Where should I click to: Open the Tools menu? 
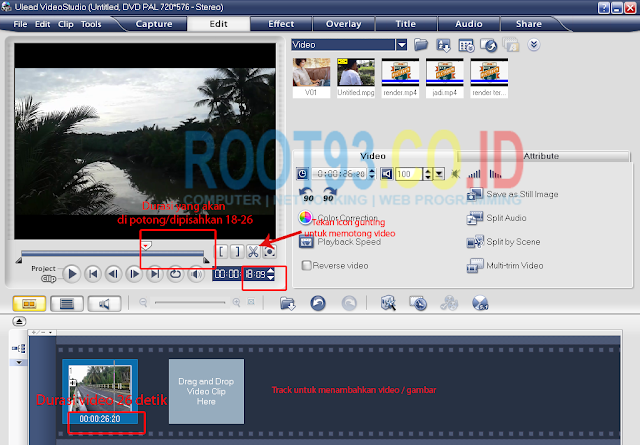(x=91, y=24)
